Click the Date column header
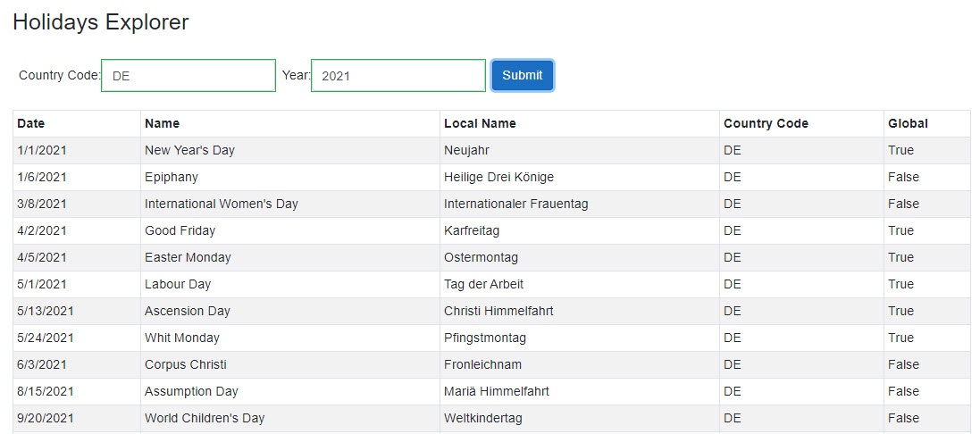980x434 pixels. pyautogui.click(x=31, y=123)
